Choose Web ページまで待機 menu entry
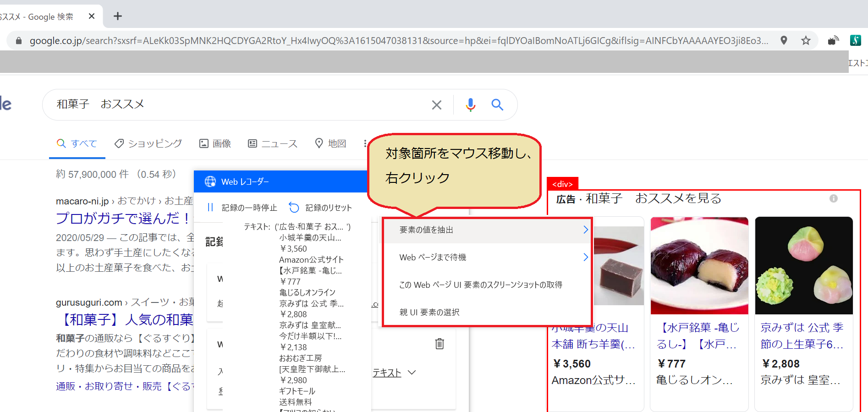Screen dimensions: 868x412 (488, 258)
